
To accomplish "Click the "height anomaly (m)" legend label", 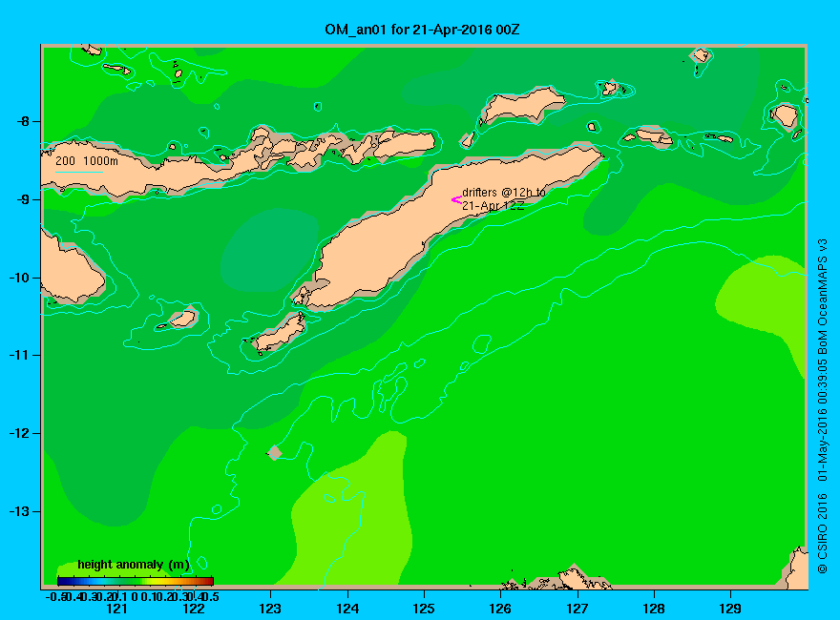I will pyautogui.click(x=134, y=565).
